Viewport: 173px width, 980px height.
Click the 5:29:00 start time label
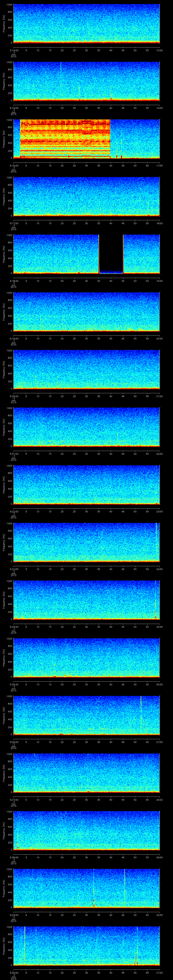click(x=14, y=915)
